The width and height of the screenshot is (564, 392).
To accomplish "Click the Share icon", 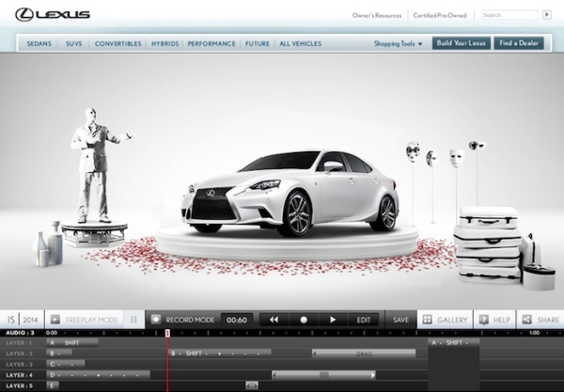I will [526, 320].
